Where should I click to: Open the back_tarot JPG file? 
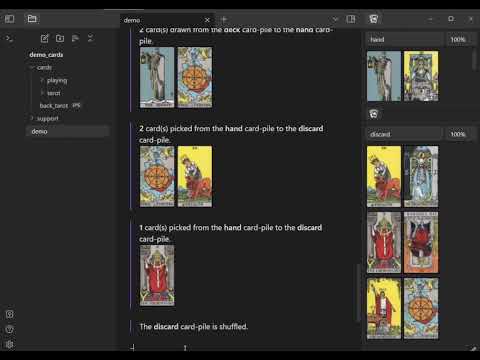[60, 106]
